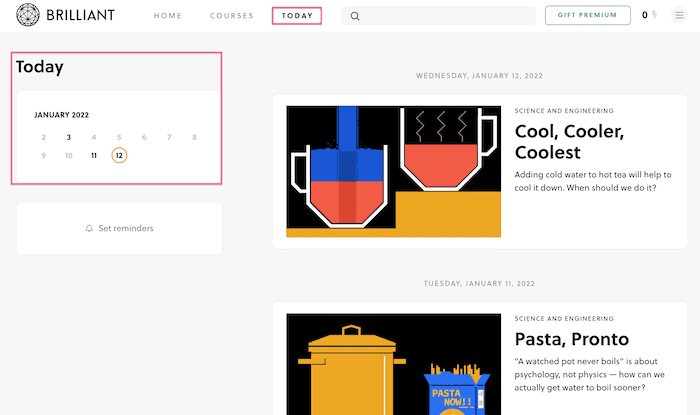Image resolution: width=700 pixels, height=415 pixels.
Task: Click the BRILLIANT wordmark text
Action: pos(80,15)
